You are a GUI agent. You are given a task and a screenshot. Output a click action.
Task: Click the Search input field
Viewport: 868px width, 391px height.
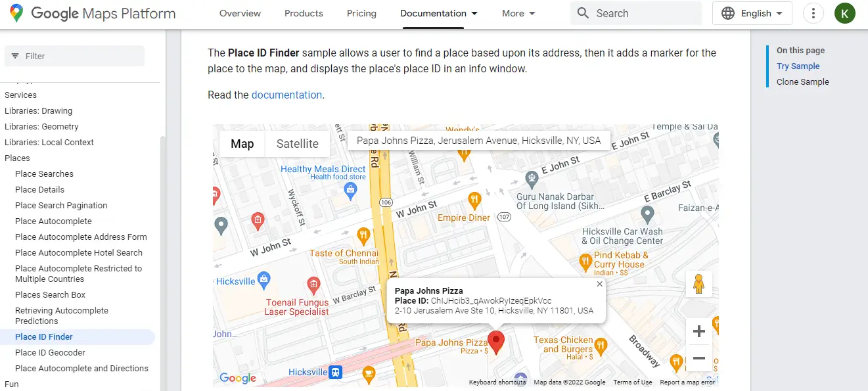635,13
